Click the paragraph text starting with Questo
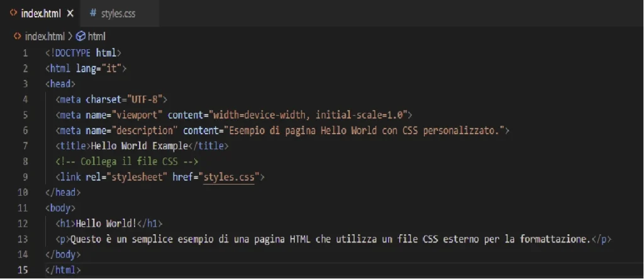Screen dimensions: 644x279 330,239
